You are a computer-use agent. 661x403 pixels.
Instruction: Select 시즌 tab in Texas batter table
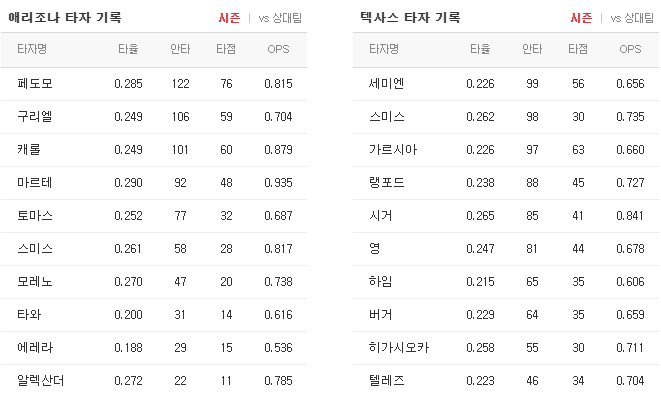pos(581,18)
